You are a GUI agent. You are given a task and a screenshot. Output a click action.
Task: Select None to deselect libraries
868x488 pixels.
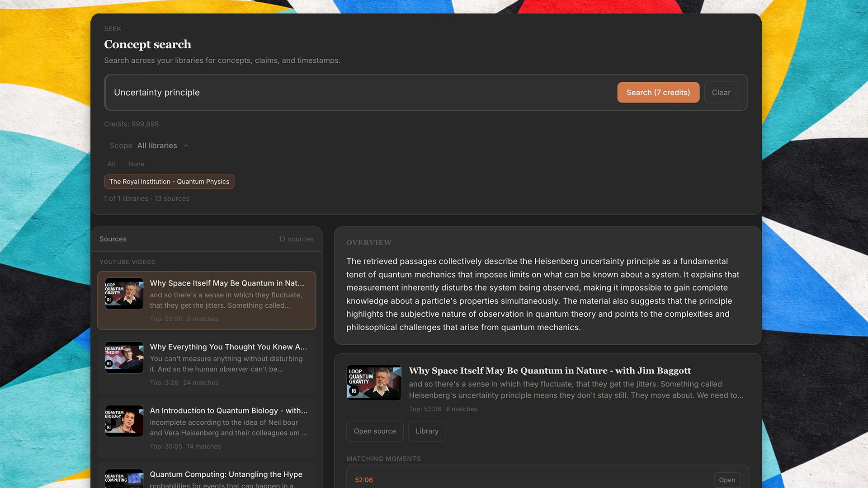136,164
